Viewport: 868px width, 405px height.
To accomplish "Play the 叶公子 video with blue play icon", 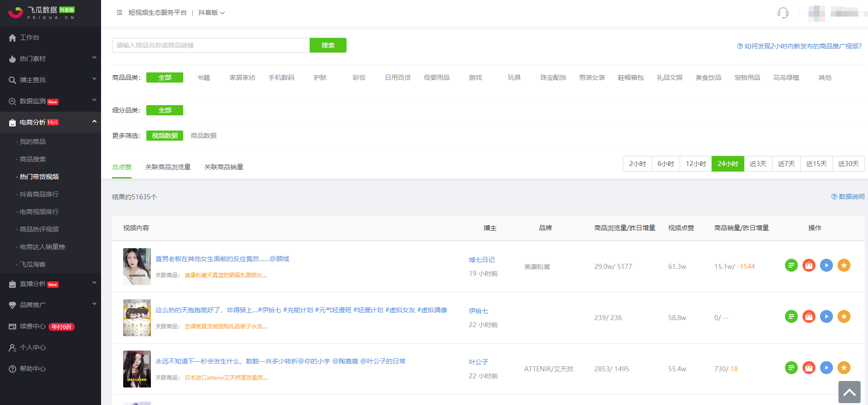I will [x=826, y=368].
